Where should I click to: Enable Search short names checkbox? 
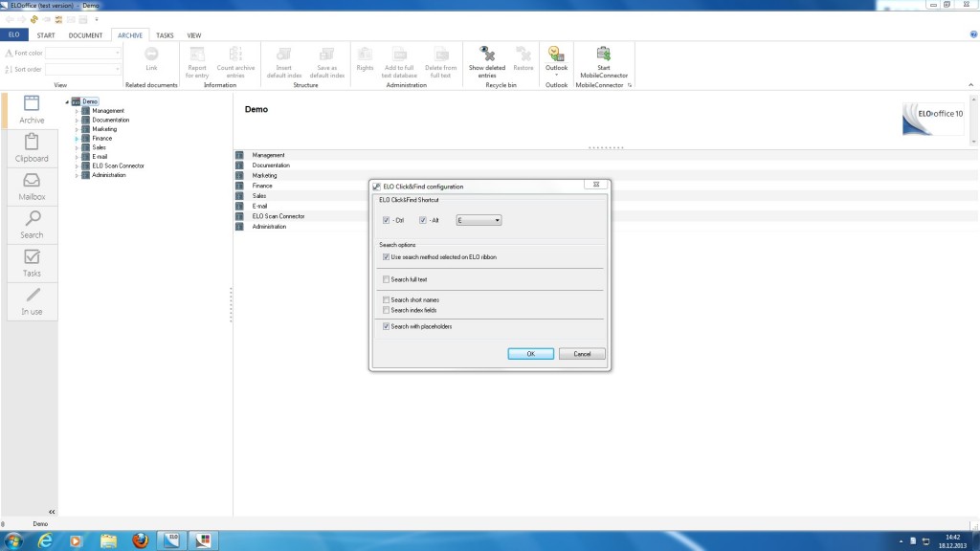387,299
